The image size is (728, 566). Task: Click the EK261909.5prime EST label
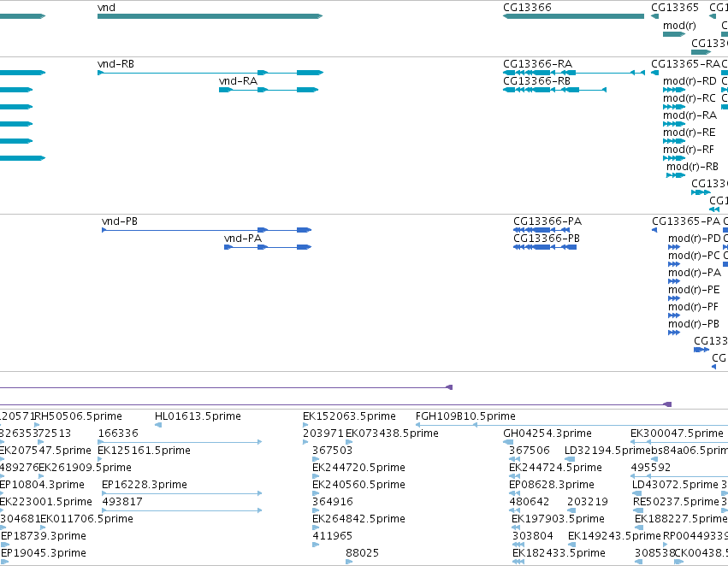[x=85, y=468]
